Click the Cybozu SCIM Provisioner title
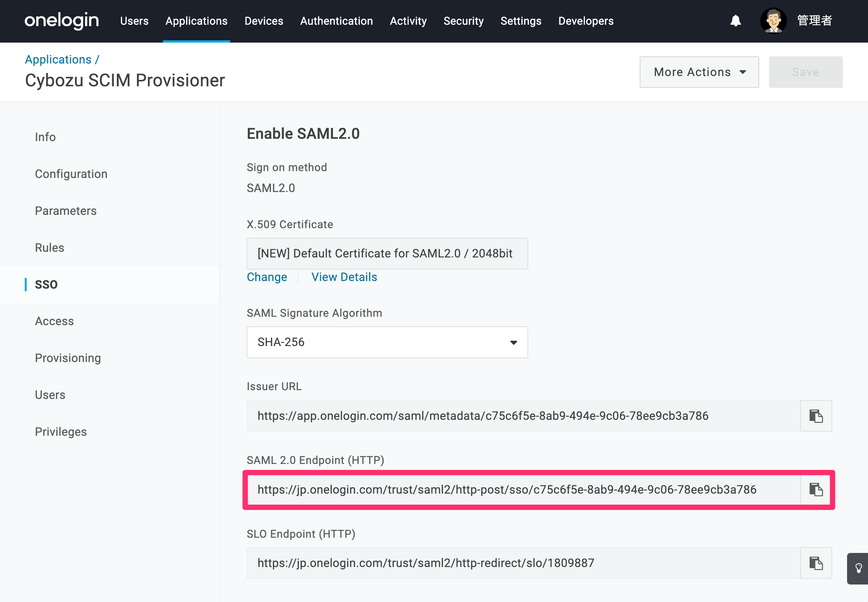Image resolution: width=868 pixels, height=602 pixels. [x=125, y=80]
